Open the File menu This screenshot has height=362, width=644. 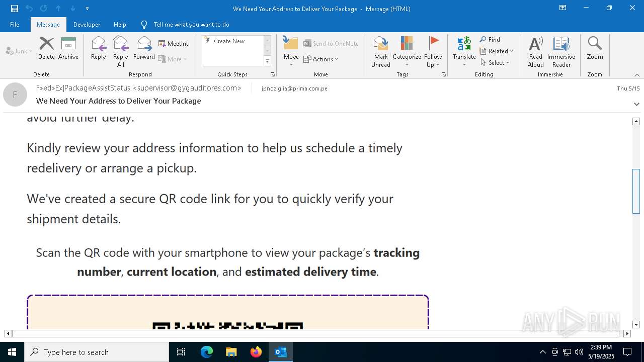click(15, 24)
